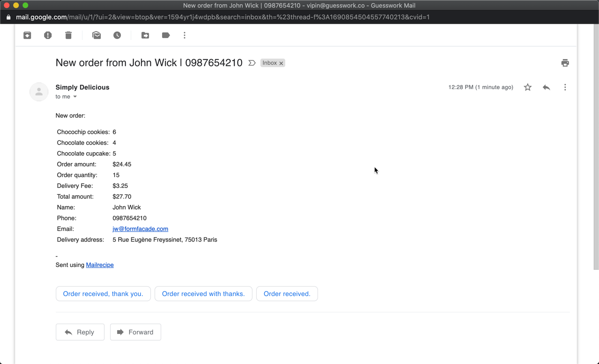This screenshot has width=599, height=364.
Task: Click the reply arrow icon in header
Action: point(546,87)
